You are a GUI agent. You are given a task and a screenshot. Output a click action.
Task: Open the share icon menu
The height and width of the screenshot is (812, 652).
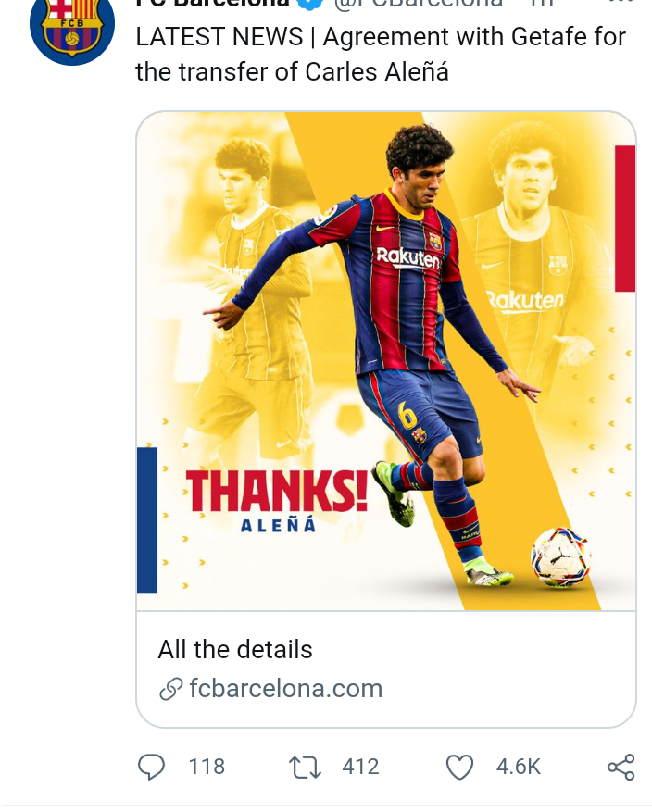[621, 767]
